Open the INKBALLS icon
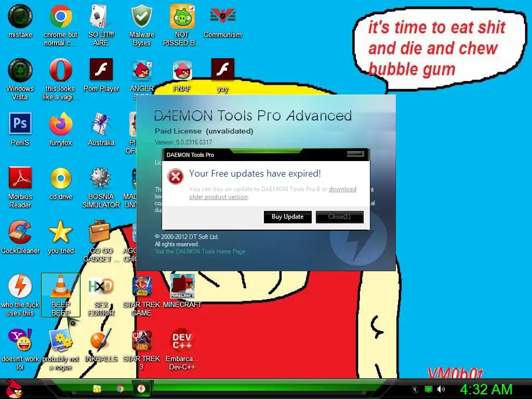Screen dimensions: 532x399 [100, 340]
